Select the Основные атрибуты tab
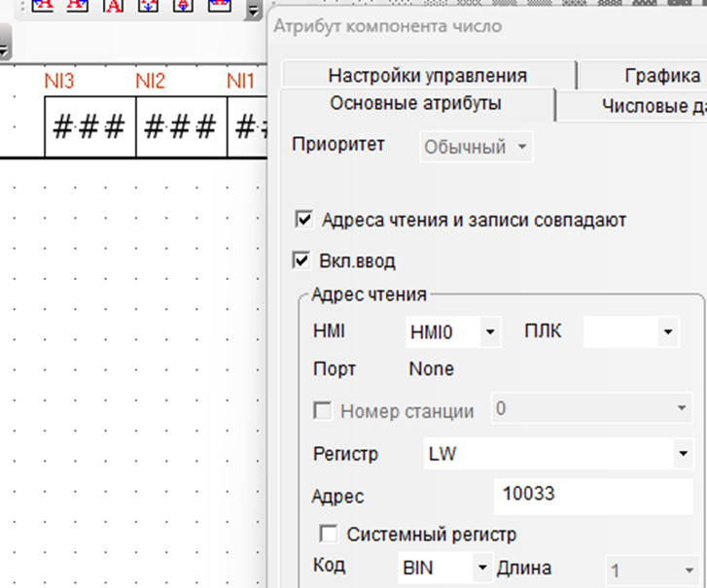The width and height of the screenshot is (707, 588). [415, 103]
